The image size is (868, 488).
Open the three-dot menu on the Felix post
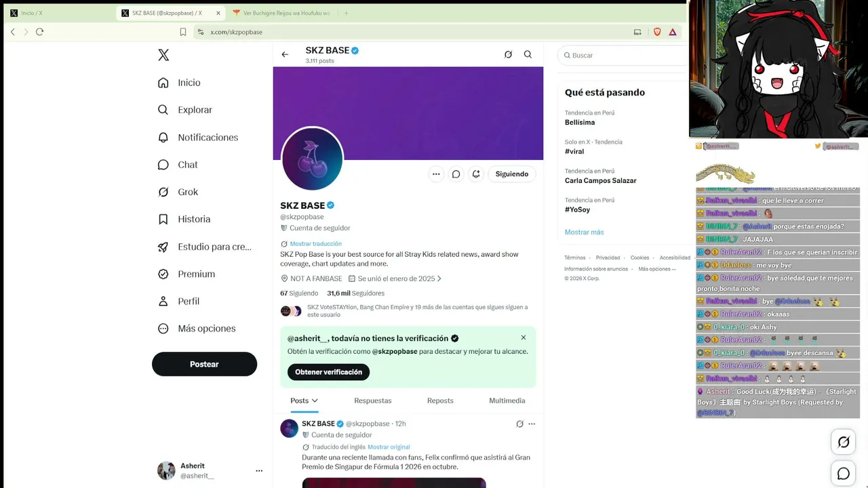(532, 424)
